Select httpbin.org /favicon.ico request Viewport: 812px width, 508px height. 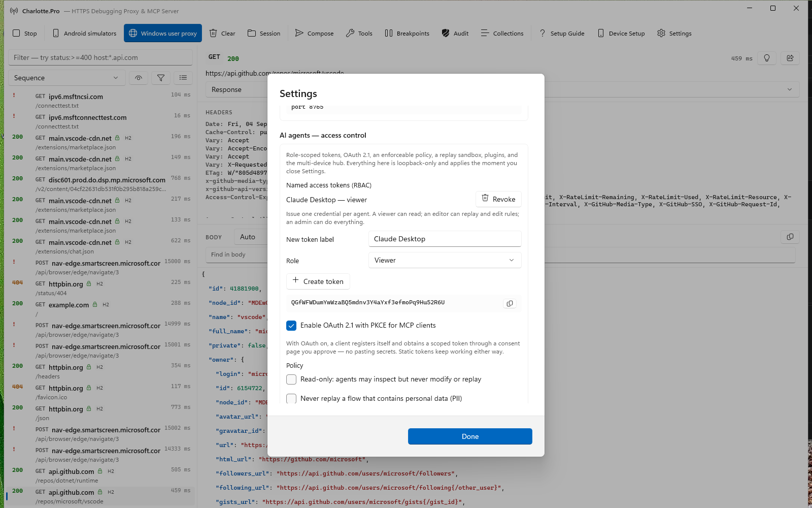100,392
